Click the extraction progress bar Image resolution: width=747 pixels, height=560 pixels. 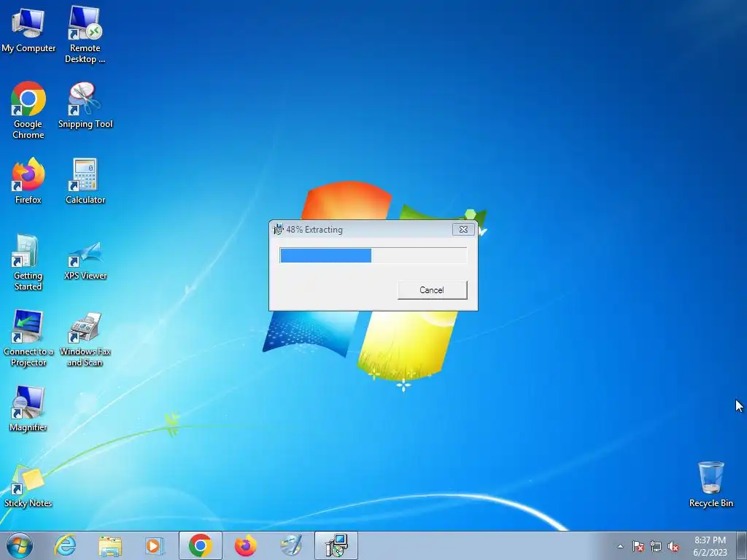(373, 255)
